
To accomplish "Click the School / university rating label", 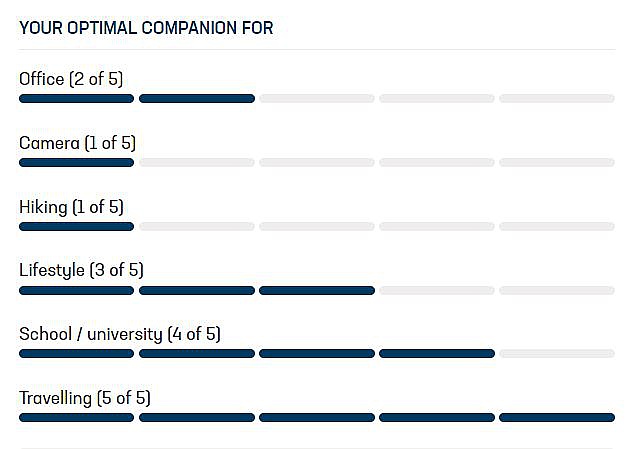I will [x=120, y=334].
